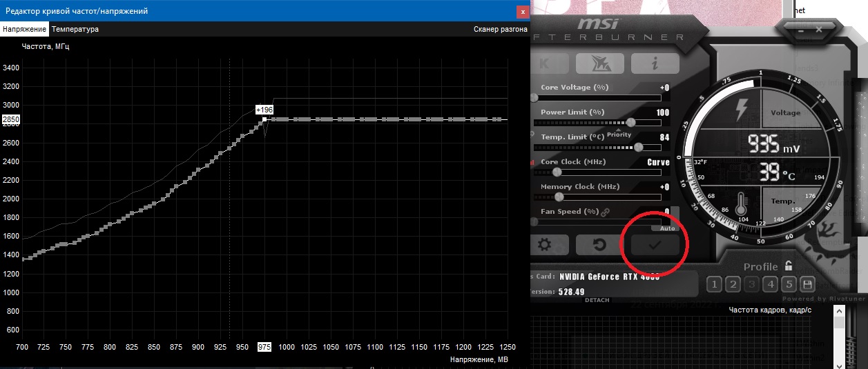Click the curve point at 700 mV

[23, 259]
